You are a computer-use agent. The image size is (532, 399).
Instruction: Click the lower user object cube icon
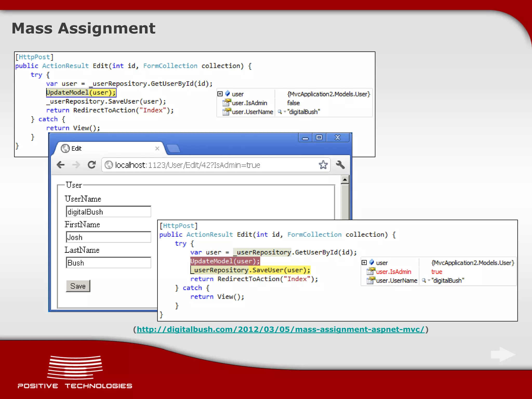[372, 262]
